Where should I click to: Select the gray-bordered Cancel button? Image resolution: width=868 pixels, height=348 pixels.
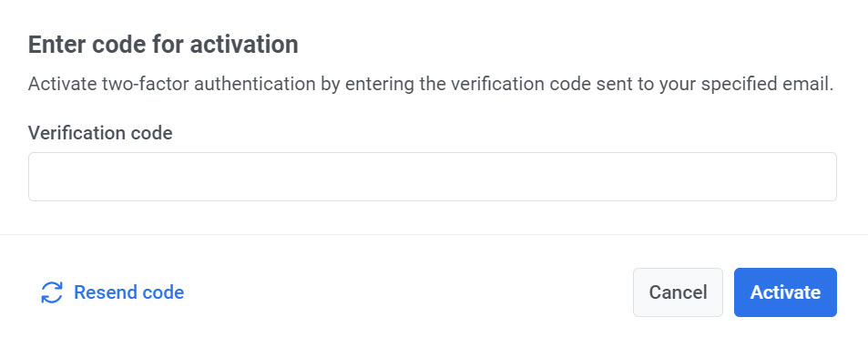click(x=679, y=292)
